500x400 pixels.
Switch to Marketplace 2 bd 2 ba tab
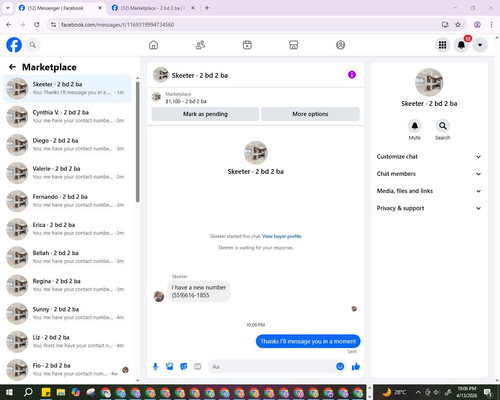(153, 8)
